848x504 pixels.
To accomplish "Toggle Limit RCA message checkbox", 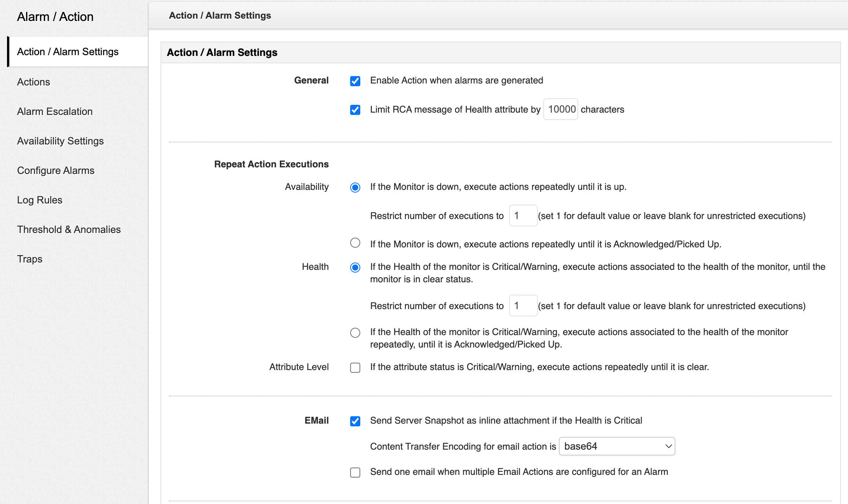I will (x=355, y=110).
